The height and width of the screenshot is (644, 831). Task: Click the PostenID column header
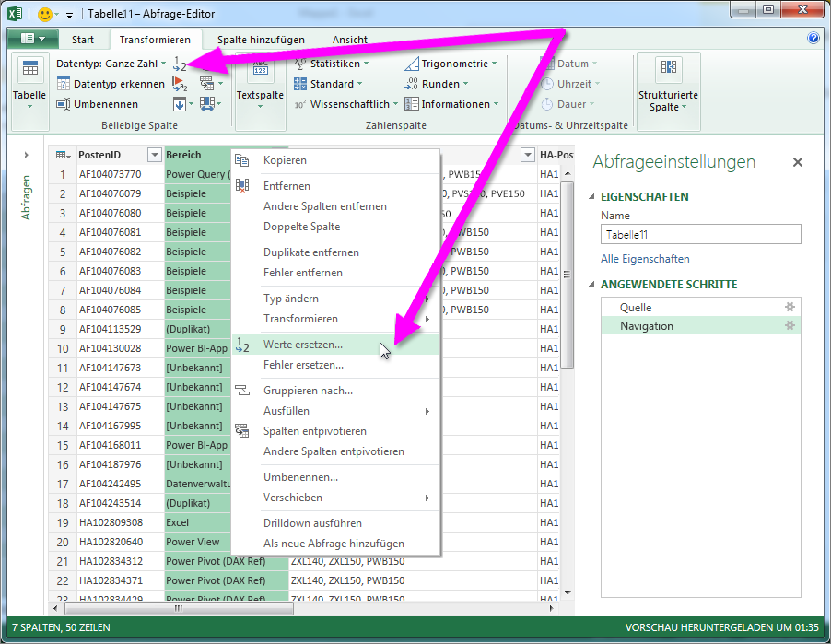click(x=111, y=156)
